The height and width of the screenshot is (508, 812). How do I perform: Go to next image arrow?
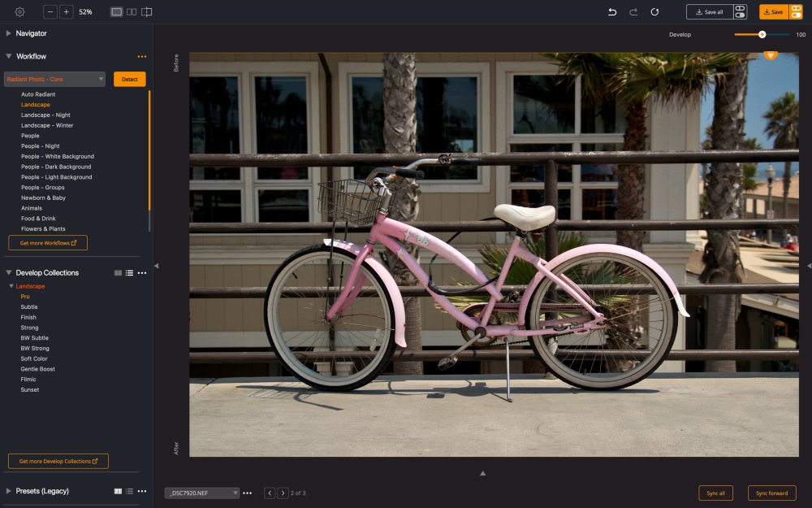coord(283,493)
